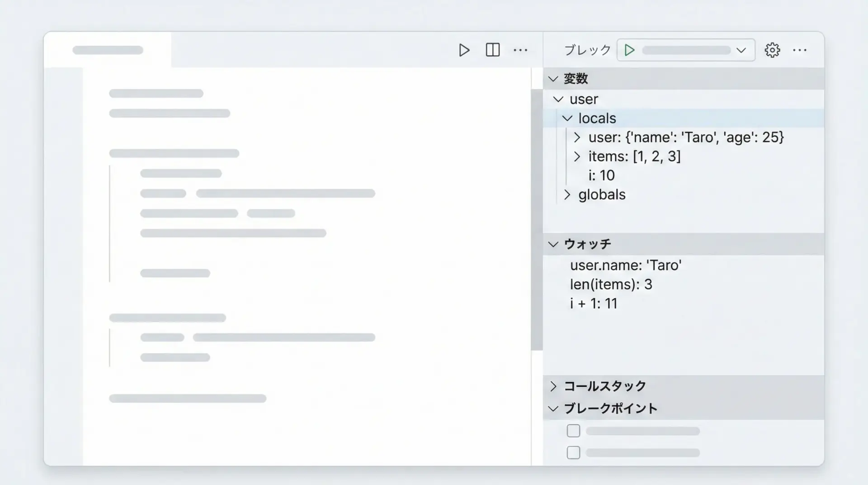The image size is (868, 485).
Task: Select the watch expression len(items): 3
Action: click(x=684, y=285)
